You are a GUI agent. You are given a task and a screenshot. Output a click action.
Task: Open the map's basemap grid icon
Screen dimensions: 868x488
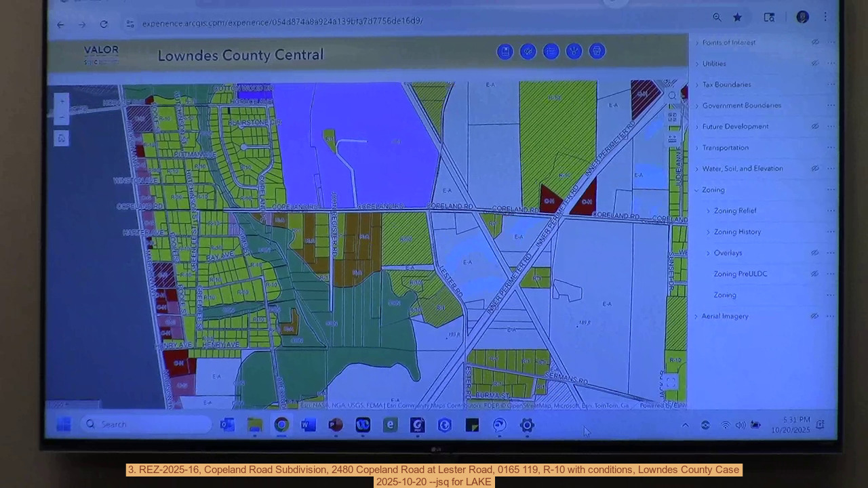coord(672,117)
